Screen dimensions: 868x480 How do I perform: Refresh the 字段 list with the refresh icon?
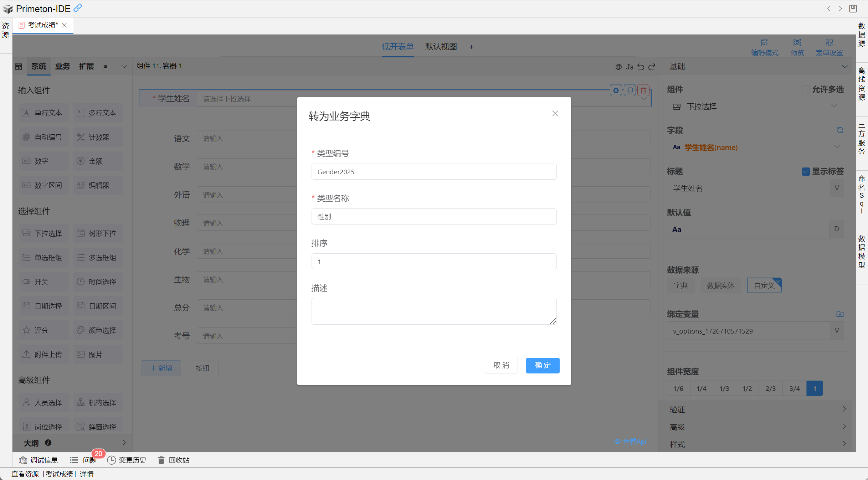(x=840, y=130)
